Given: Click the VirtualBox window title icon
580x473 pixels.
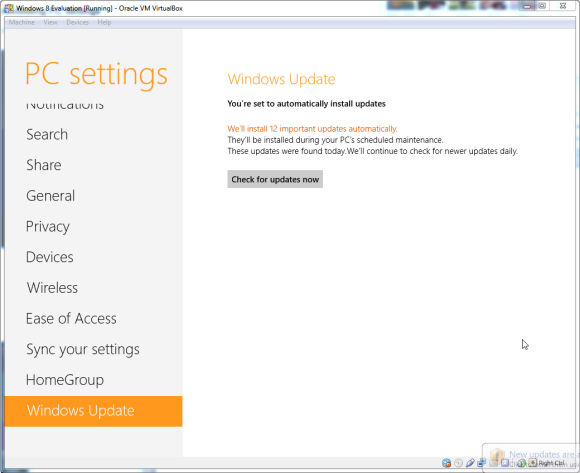Looking at the screenshot, I should click(9, 8).
